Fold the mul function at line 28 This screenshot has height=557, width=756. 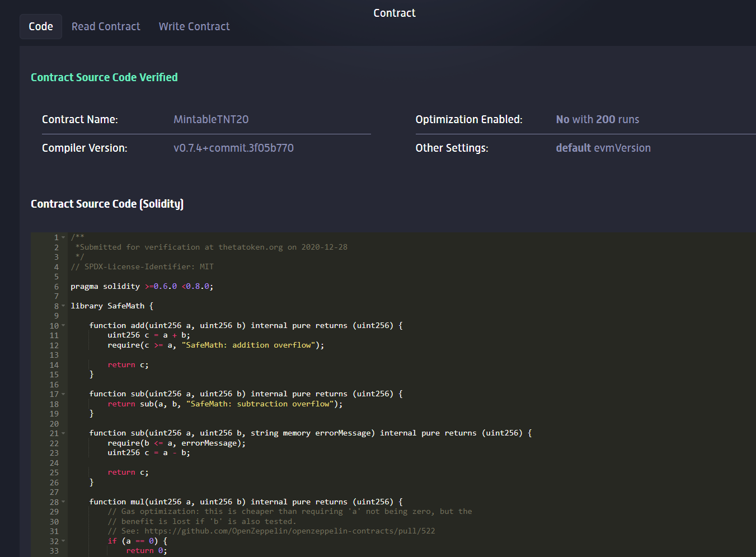63,502
